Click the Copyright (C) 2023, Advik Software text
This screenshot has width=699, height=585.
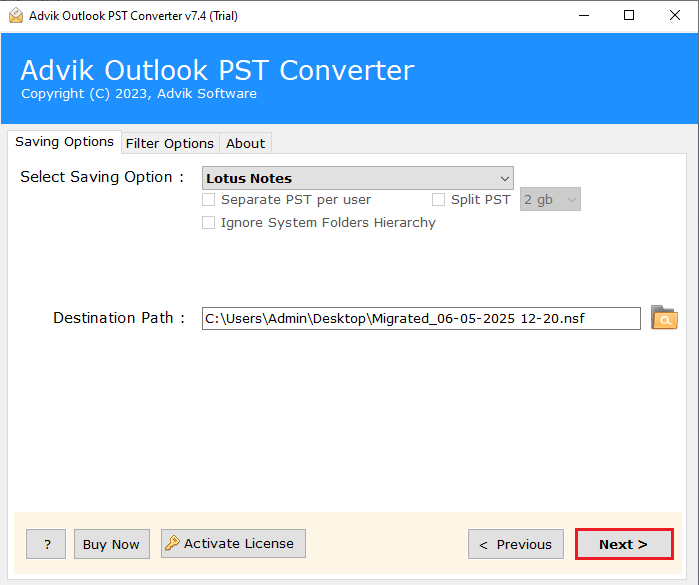(x=139, y=94)
